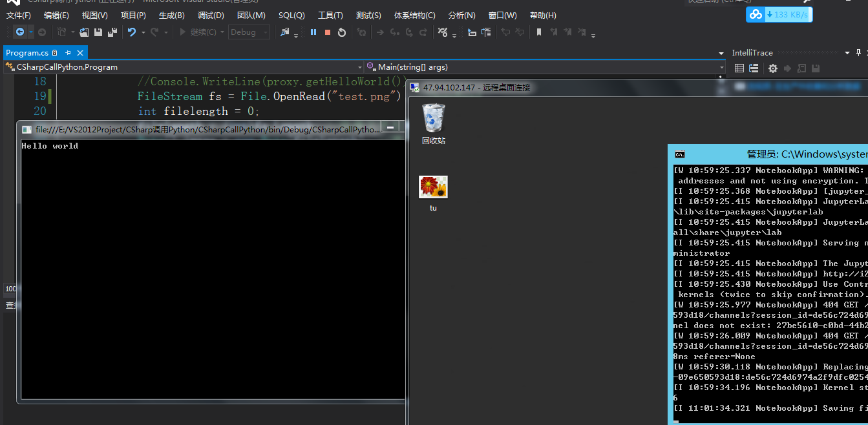Toggle auto-hide pin on IntelliTrace panel
868x425 pixels.
pyautogui.click(x=860, y=53)
